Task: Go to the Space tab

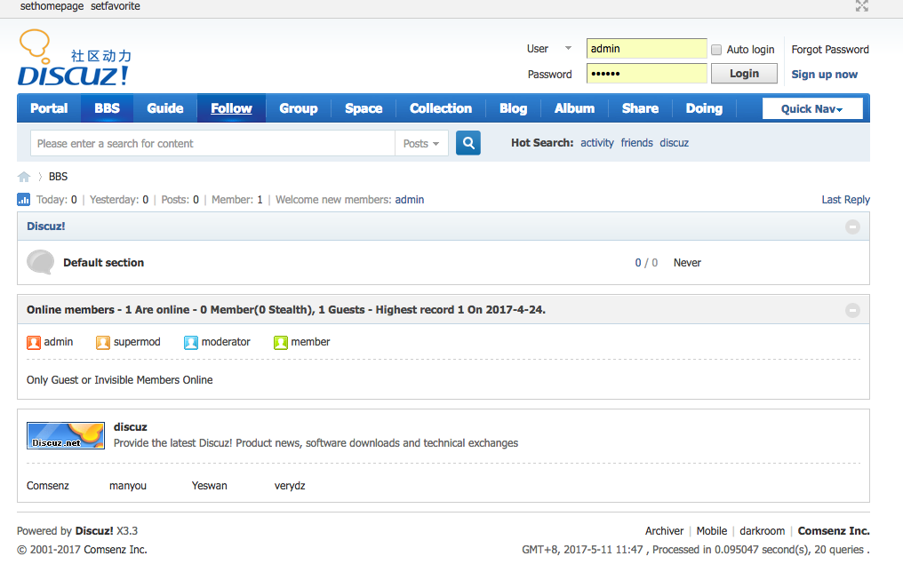Action: [364, 108]
